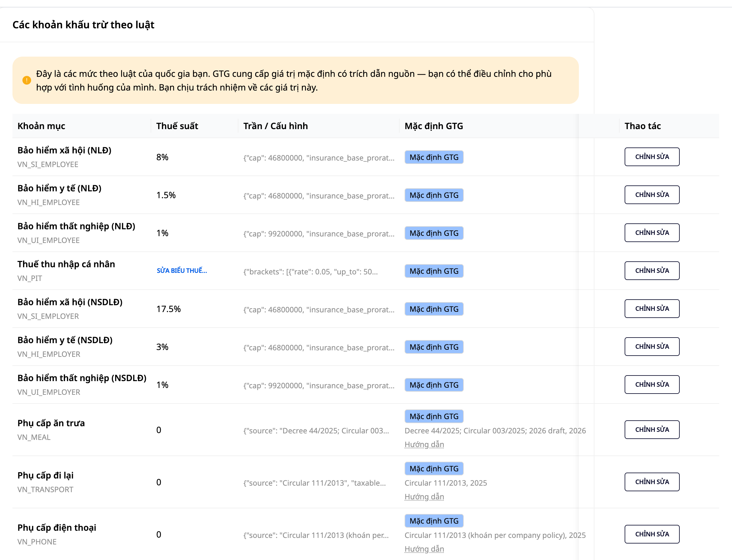Click Mặc định GTG badge in VN_UI_EMPLOYER row

(x=434, y=385)
